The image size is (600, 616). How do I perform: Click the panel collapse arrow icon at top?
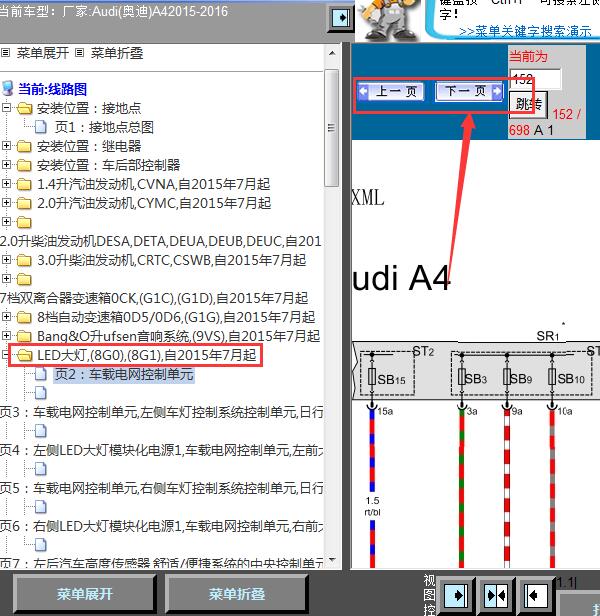click(340, 18)
